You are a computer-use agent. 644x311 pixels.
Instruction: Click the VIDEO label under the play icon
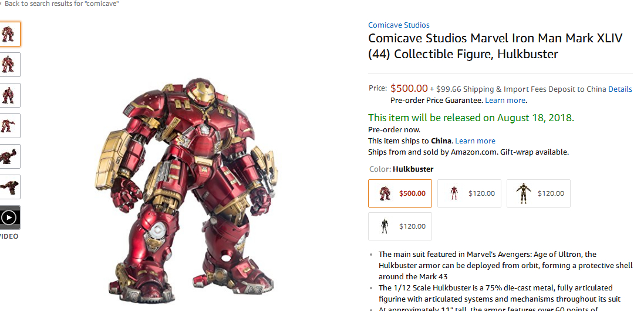[8, 236]
